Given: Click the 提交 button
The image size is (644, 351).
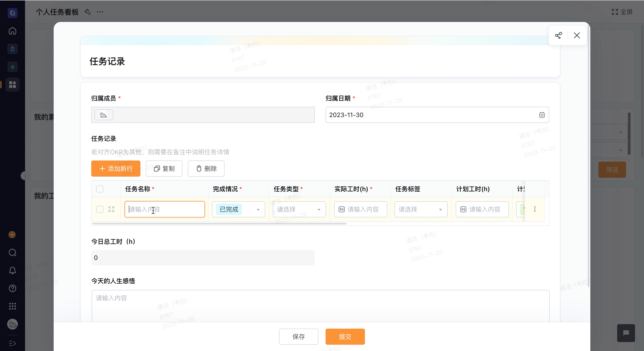Looking at the screenshot, I should pos(345,337).
